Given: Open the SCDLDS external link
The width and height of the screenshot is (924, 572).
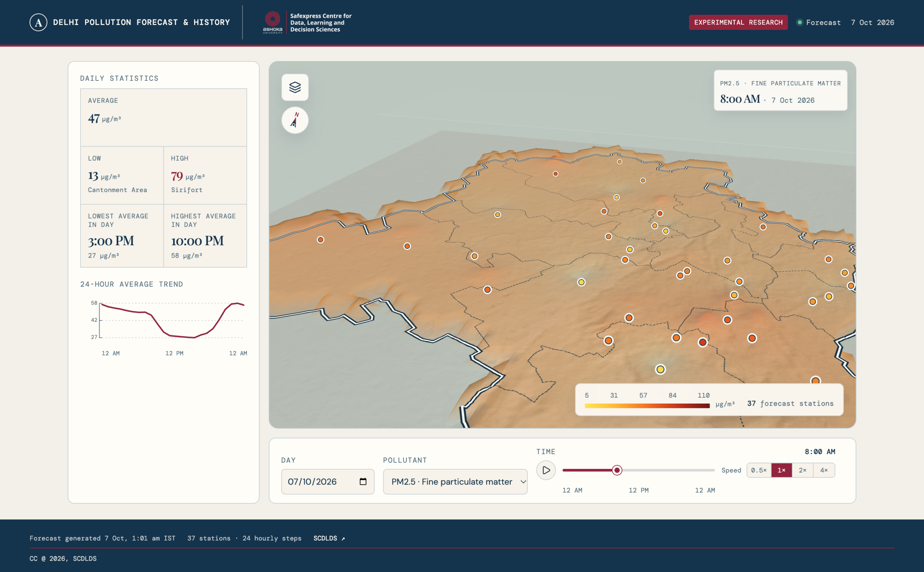Looking at the screenshot, I should pyautogui.click(x=329, y=538).
